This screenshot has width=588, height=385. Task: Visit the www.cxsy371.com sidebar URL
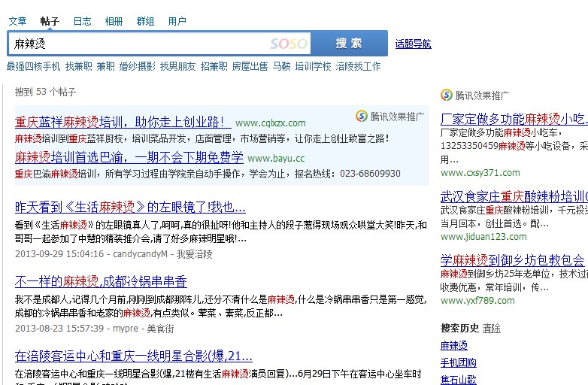click(x=480, y=173)
